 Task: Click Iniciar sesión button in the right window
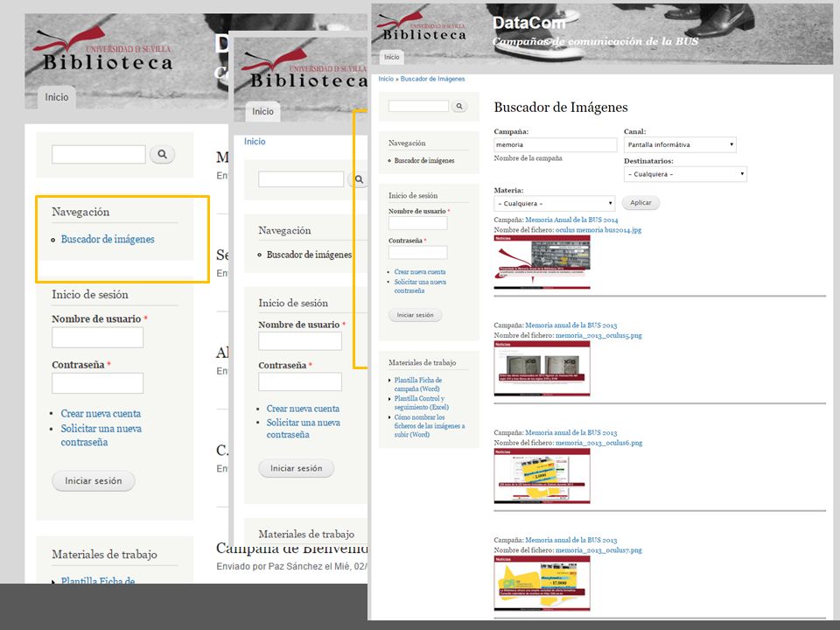tap(415, 315)
